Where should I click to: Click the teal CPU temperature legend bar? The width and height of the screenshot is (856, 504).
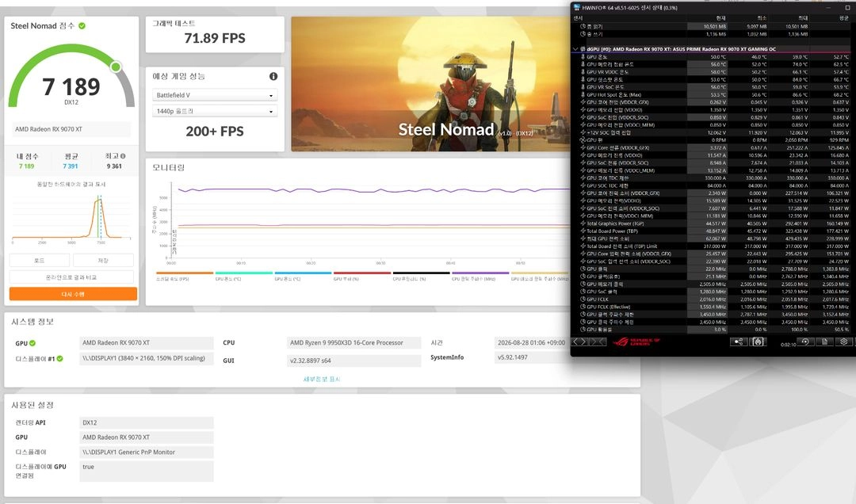point(243,273)
